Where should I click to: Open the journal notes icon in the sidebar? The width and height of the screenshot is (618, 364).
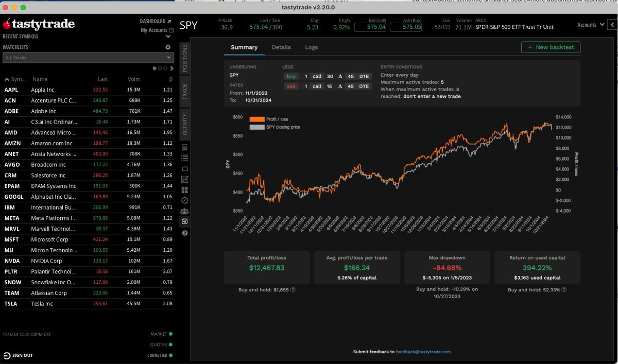(x=185, y=147)
